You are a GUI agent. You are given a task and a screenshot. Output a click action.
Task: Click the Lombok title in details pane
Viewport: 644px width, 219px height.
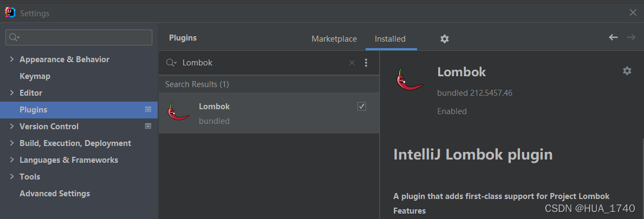coord(461,72)
